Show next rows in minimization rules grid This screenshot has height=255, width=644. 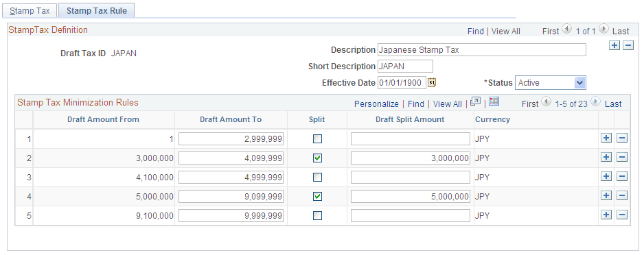pyautogui.click(x=595, y=101)
